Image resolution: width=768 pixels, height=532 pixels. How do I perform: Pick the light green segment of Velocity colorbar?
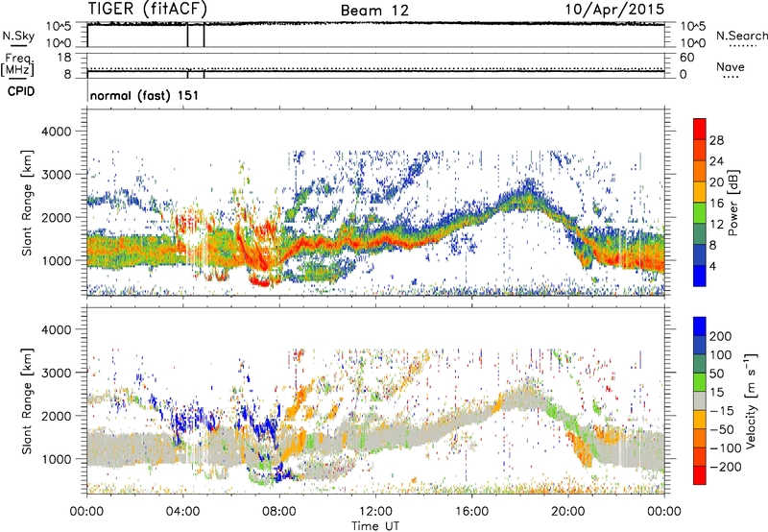(700, 382)
